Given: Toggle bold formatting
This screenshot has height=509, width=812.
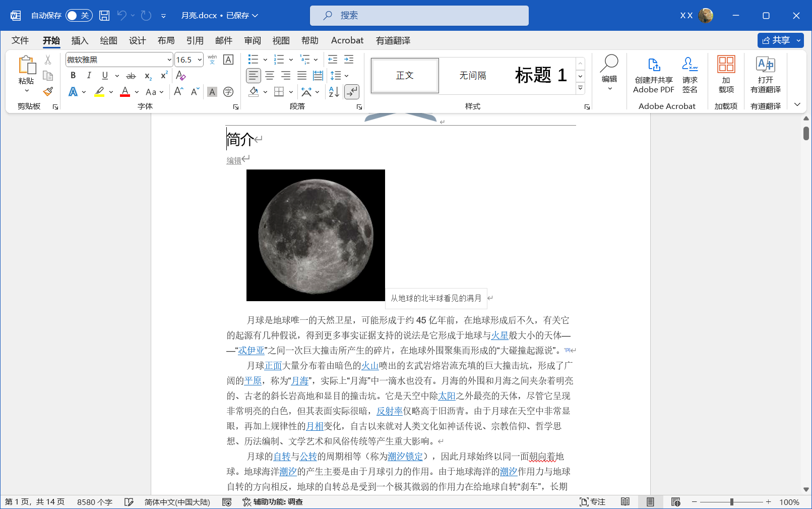Looking at the screenshot, I should (73, 75).
